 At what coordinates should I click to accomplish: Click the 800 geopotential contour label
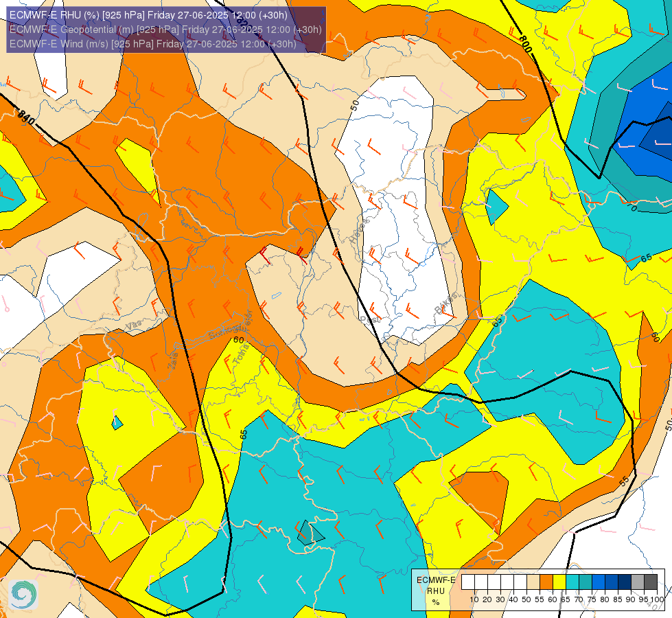coord(525,44)
